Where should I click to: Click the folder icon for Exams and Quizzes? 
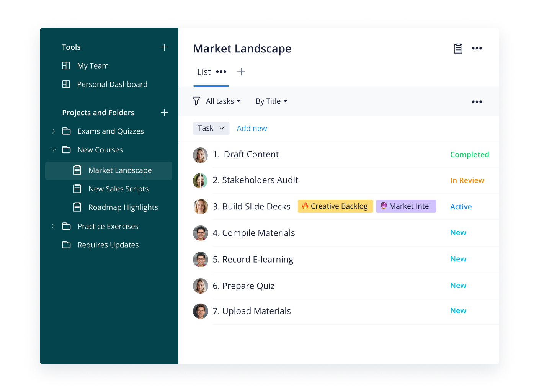66,131
